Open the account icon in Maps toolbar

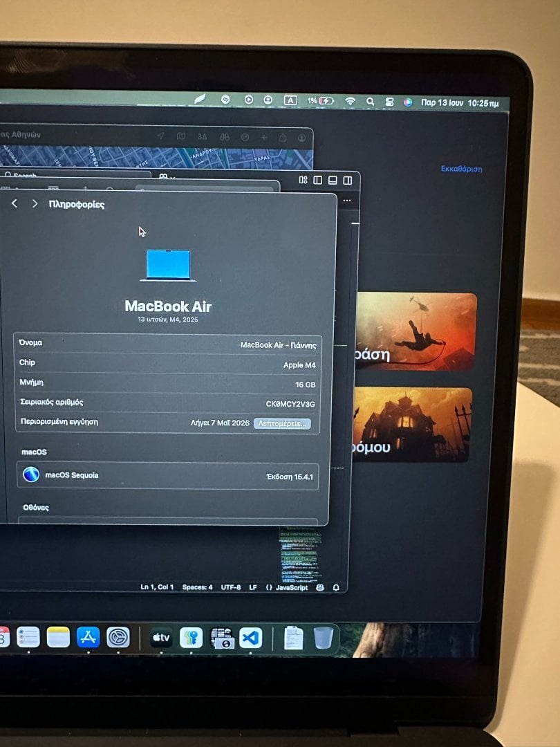[x=302, y=138]
